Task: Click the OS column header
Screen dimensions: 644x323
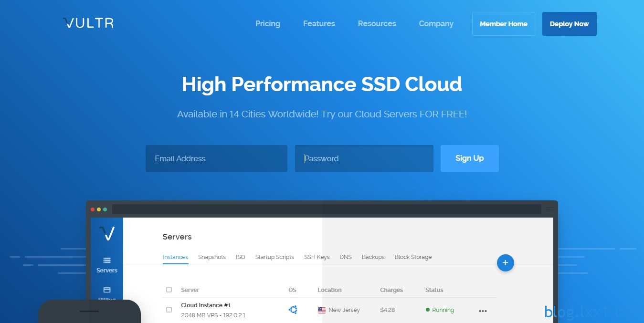Action: click(x=293, y=290)
